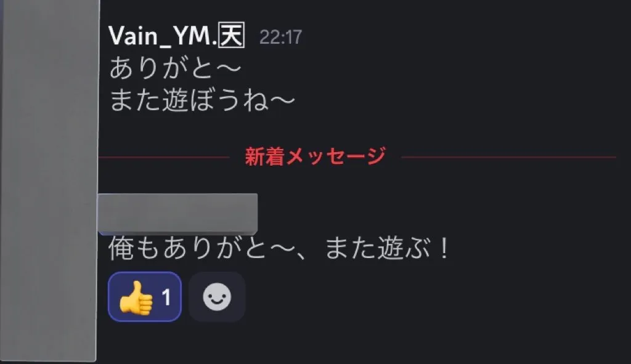Click the red 新着メッセージ divider label

coord(315,156)
